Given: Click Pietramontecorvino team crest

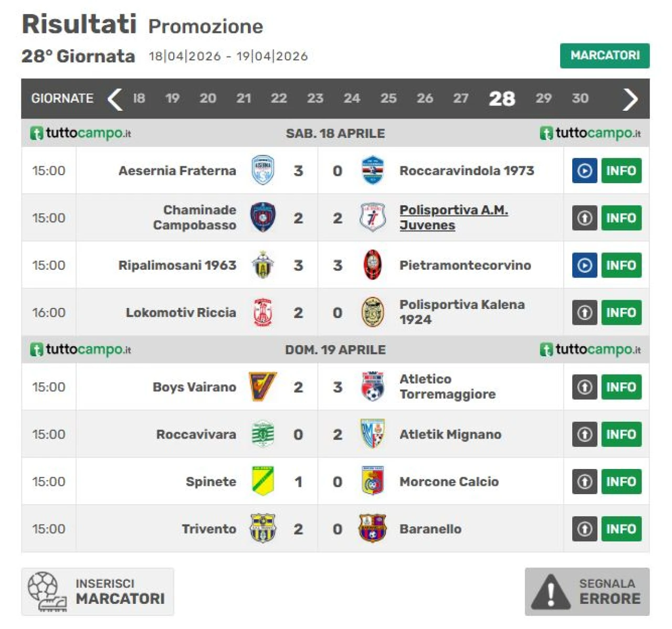Looking at the screenshot, I should click(x=372, y=265).
